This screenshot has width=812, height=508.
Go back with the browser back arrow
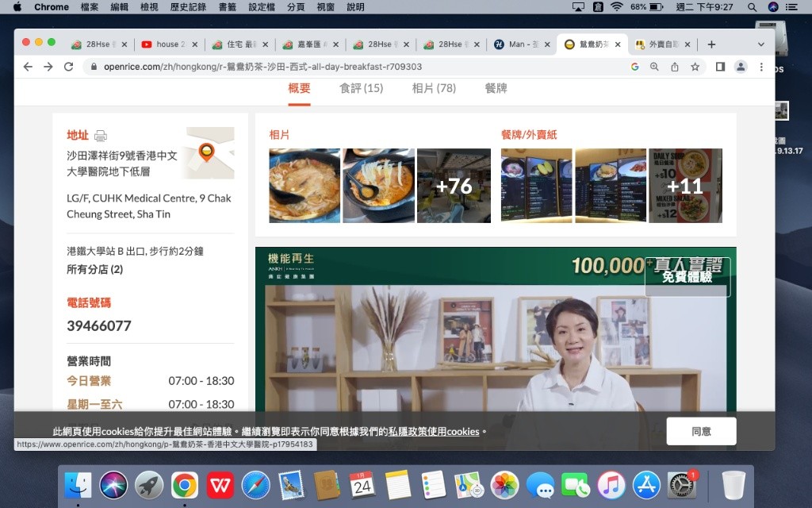pos(28,67)
